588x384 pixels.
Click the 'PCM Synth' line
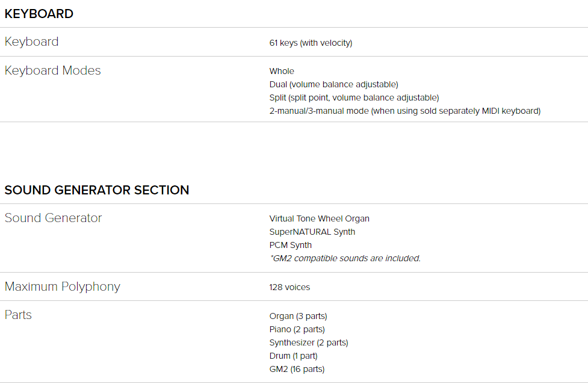[290, 245]
